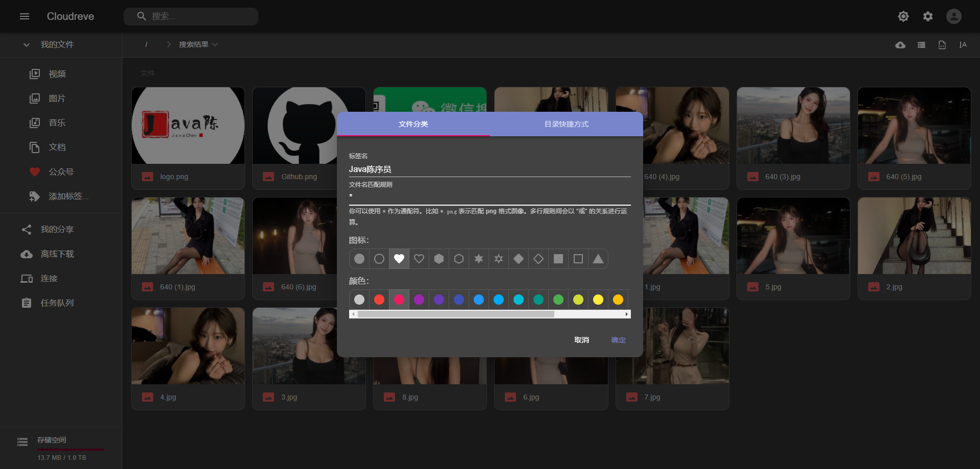Viewport: 980px width, 469px height.
Task: Select the filled heart tag icon
Action: tap(399, 259)
